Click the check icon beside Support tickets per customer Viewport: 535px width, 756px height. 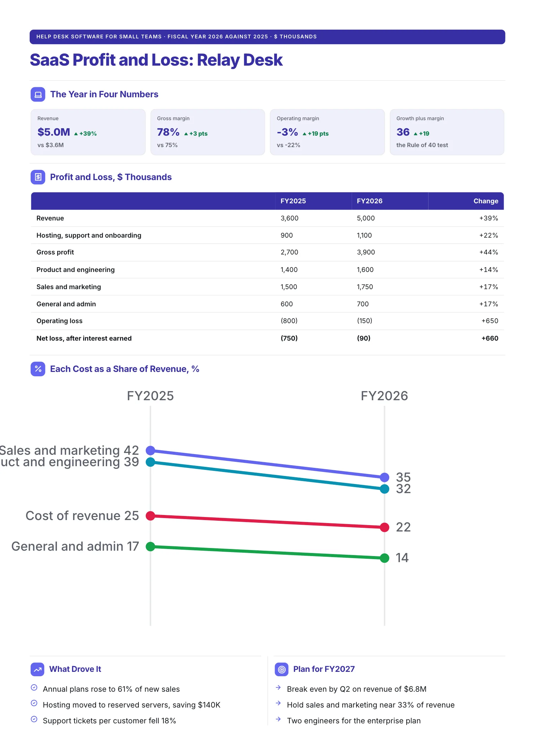coord(34,719)
